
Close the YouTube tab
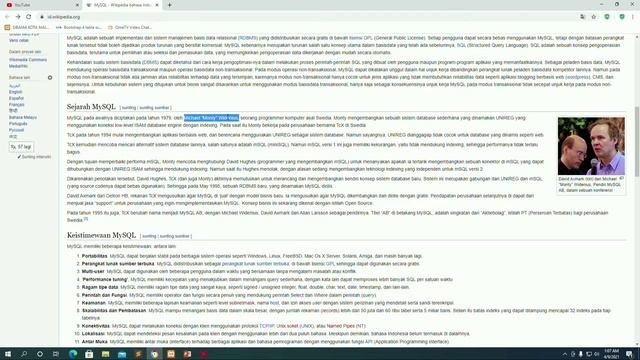pyautogui.click(x=78, y=5)
